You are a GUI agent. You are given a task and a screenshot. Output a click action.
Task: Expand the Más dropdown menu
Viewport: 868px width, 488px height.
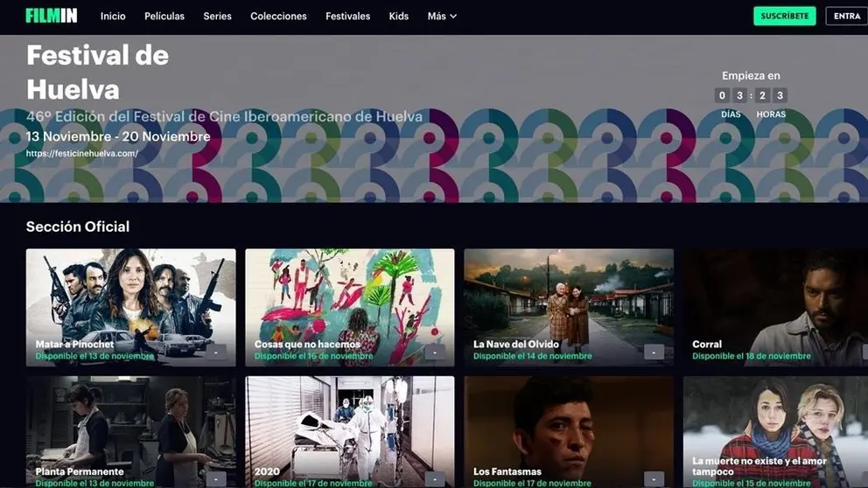tap(442, 16)
